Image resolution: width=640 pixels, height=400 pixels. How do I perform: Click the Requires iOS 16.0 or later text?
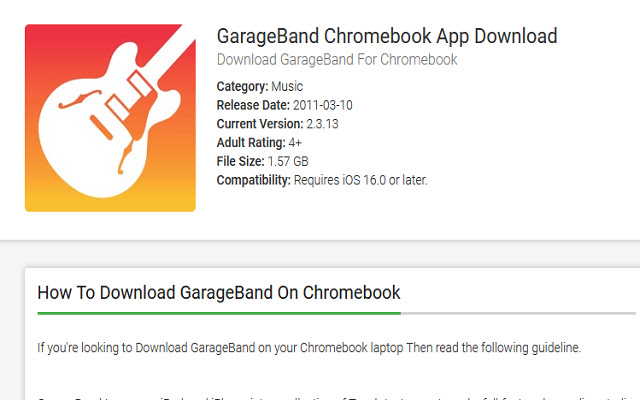pos(360,180)
